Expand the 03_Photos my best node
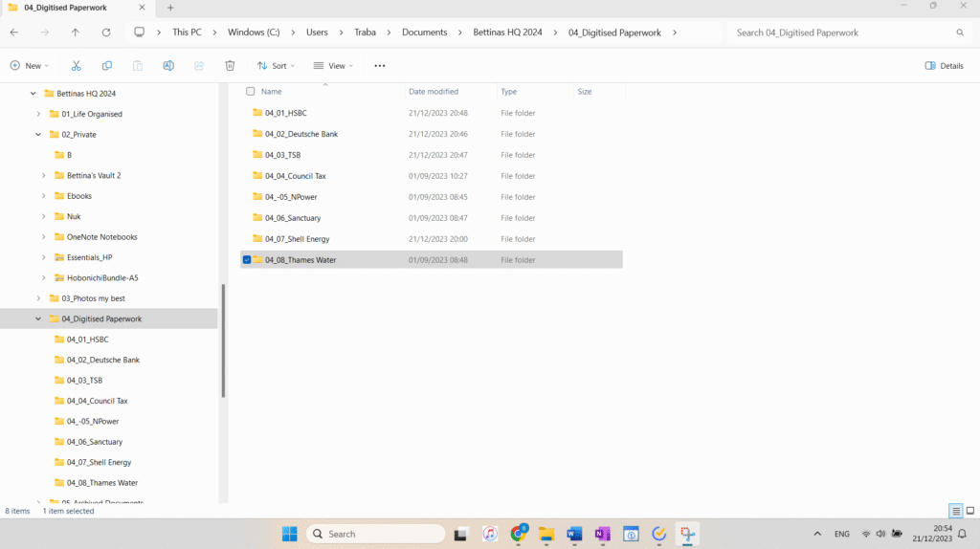 coord(38,298)
